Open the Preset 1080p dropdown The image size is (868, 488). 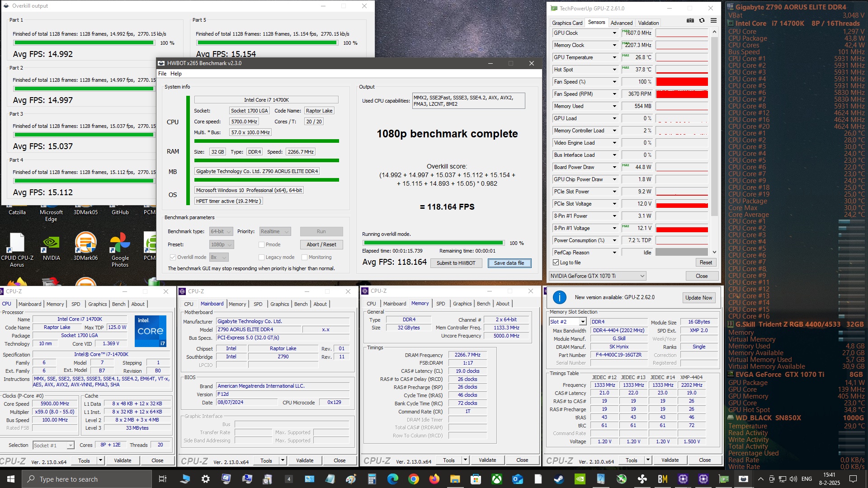(x=222, y=244)
